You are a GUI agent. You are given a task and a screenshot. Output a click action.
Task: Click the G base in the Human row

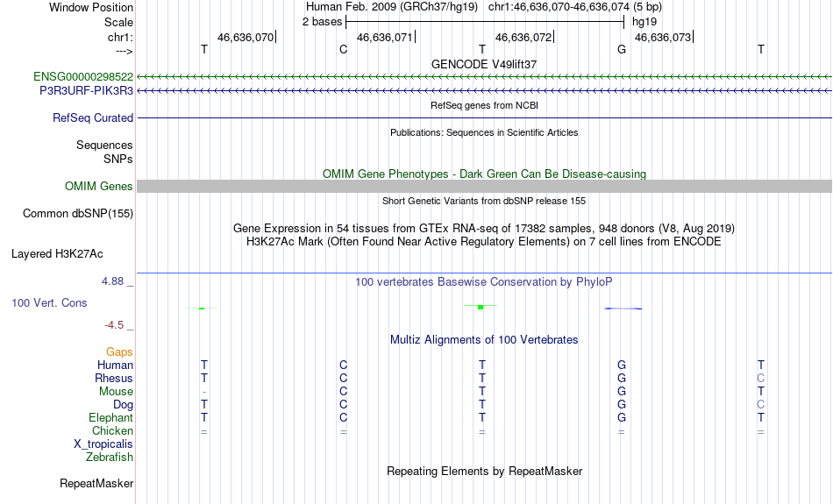(x=622, y=365)
